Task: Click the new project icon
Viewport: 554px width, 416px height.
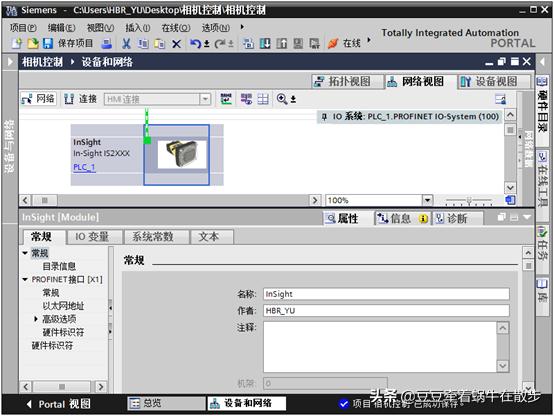Action: click(17, 43)
